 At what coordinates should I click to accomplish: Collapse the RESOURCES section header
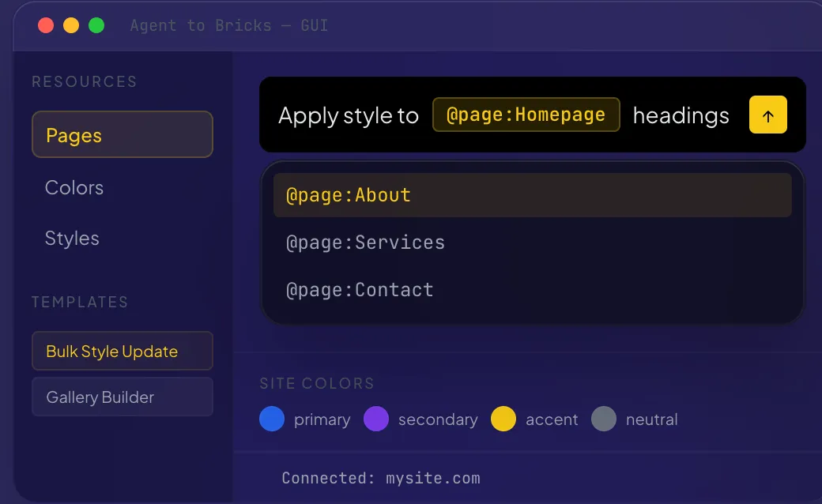(84, 81)
